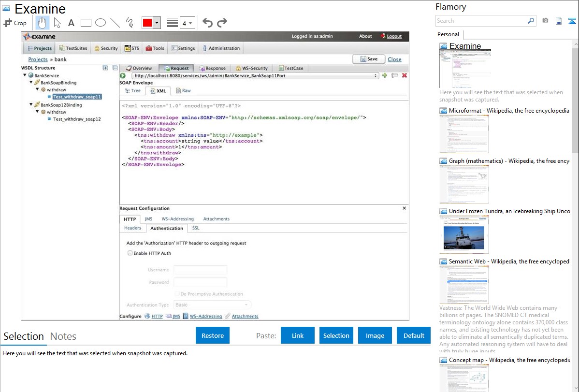
Task: Paste as Link button
Action: 298,335
